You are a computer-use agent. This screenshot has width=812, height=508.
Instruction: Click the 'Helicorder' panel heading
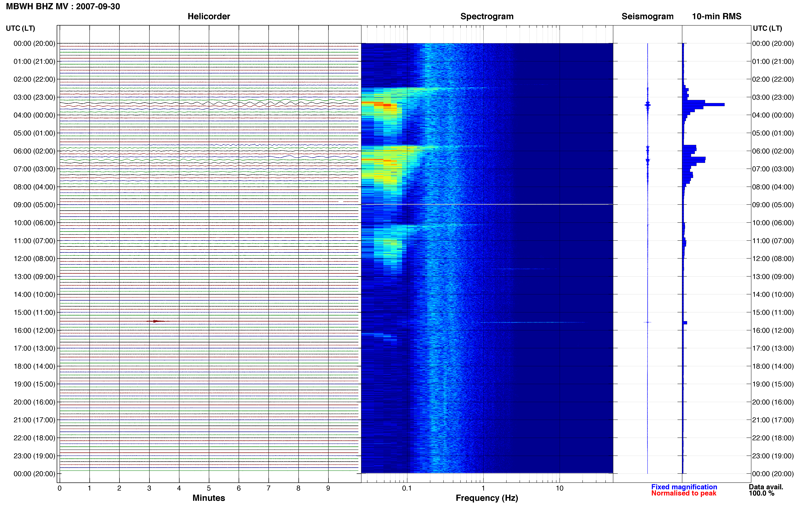tap(209, 16)
